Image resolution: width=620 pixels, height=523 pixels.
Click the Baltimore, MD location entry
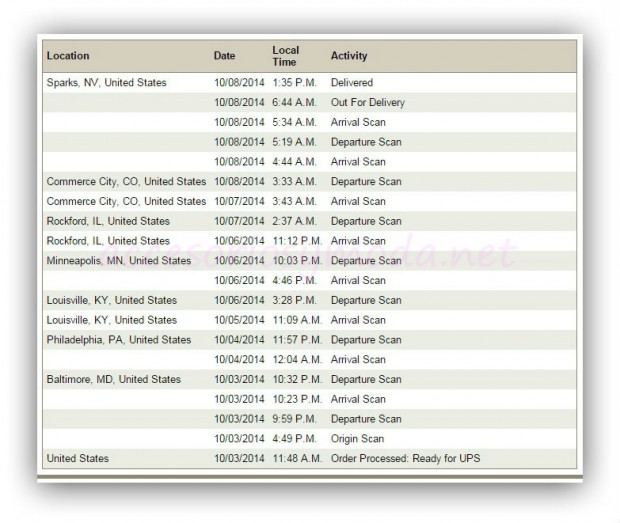113,380
